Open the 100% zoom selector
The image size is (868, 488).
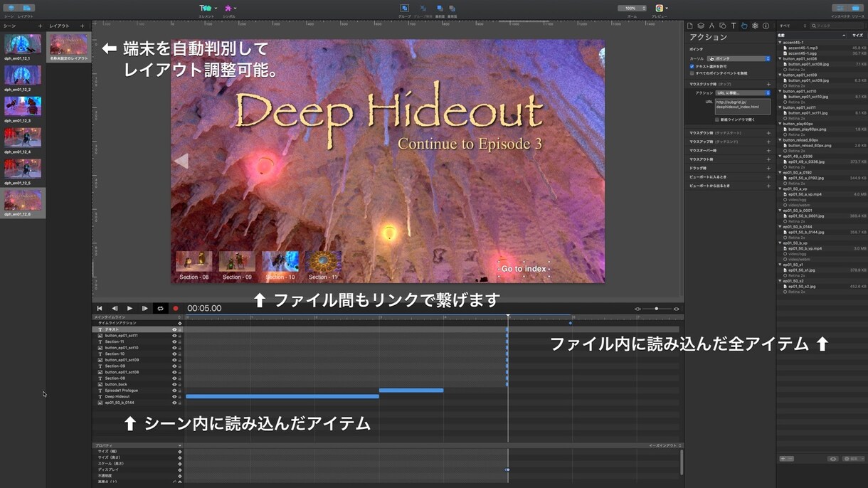pyautogui.click(x=632, y=8)
